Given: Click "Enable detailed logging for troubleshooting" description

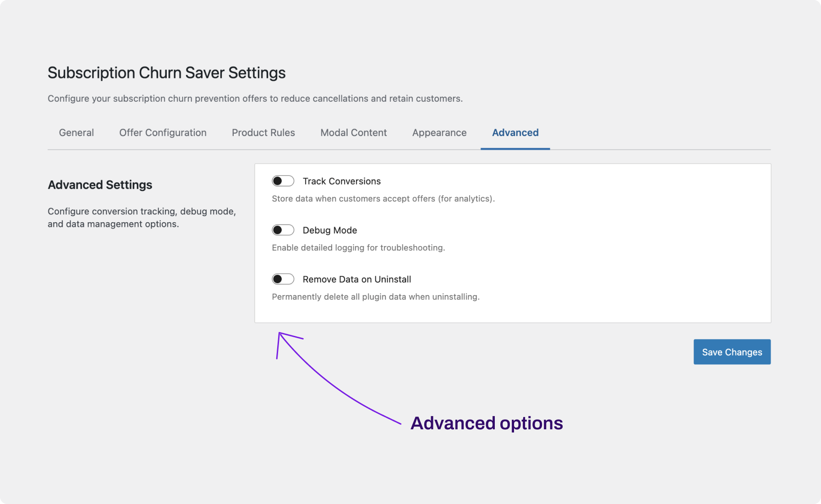Looking at the screenshot, I should click(358, 248).
